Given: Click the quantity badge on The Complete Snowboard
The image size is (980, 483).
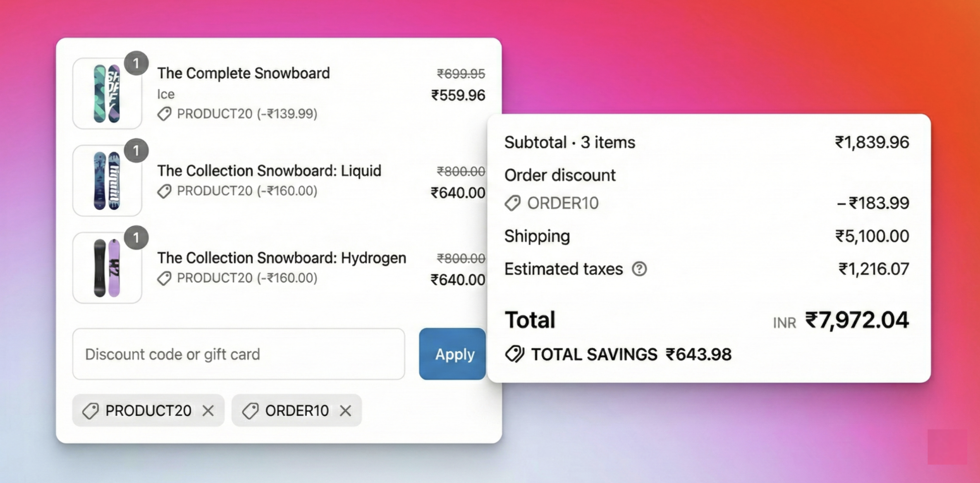Looking at the screenshot, I should pos(136,62).
